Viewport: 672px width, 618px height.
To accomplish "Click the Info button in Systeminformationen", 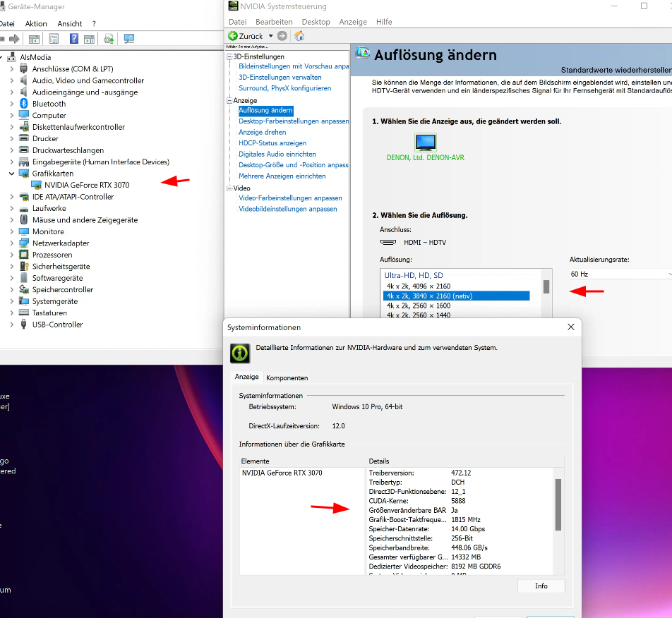I will click(x=541, y=586).
